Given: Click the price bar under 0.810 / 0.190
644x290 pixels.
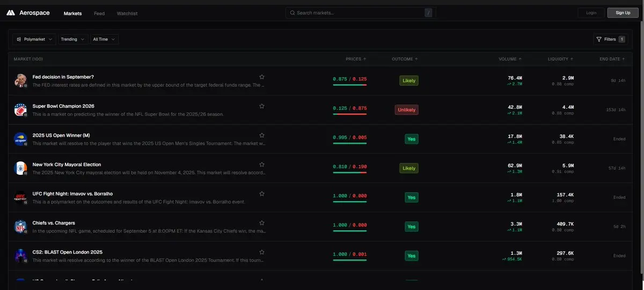Looking at the screenshot, I should click(x=350, y=172).
